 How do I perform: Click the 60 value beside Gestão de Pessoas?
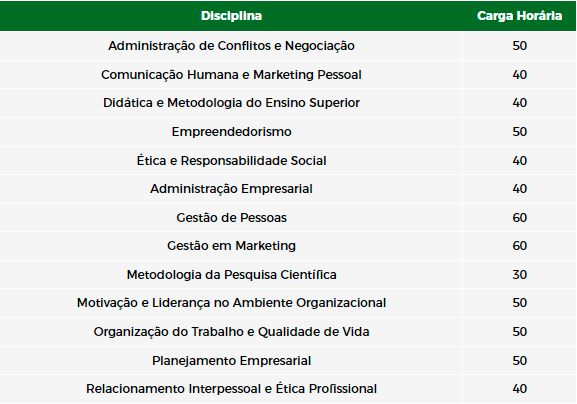pos(519,218)
